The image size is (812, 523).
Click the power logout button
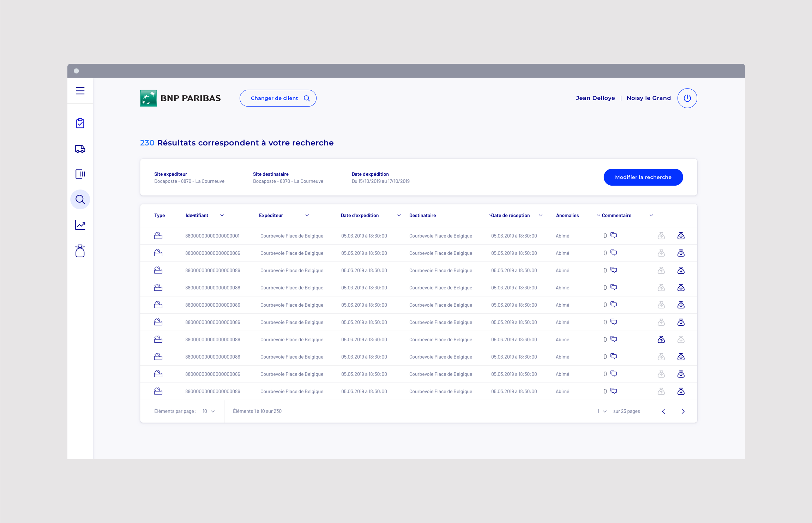687,98
